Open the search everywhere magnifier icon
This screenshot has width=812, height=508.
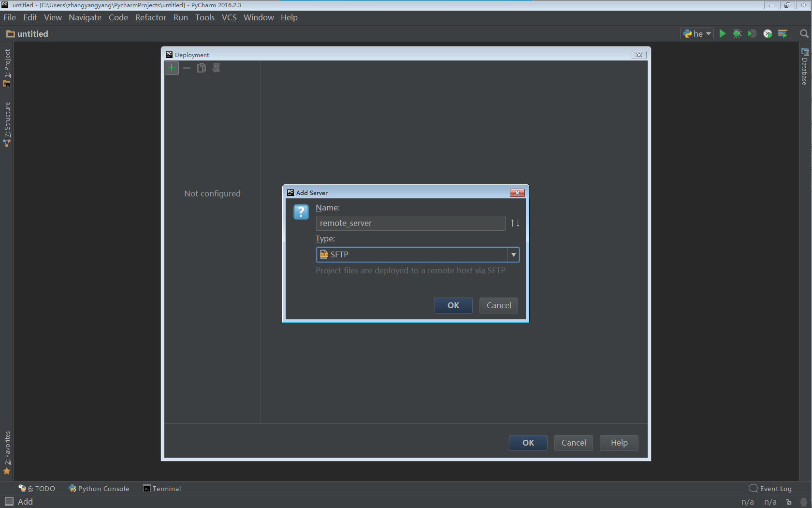[804, 33]
